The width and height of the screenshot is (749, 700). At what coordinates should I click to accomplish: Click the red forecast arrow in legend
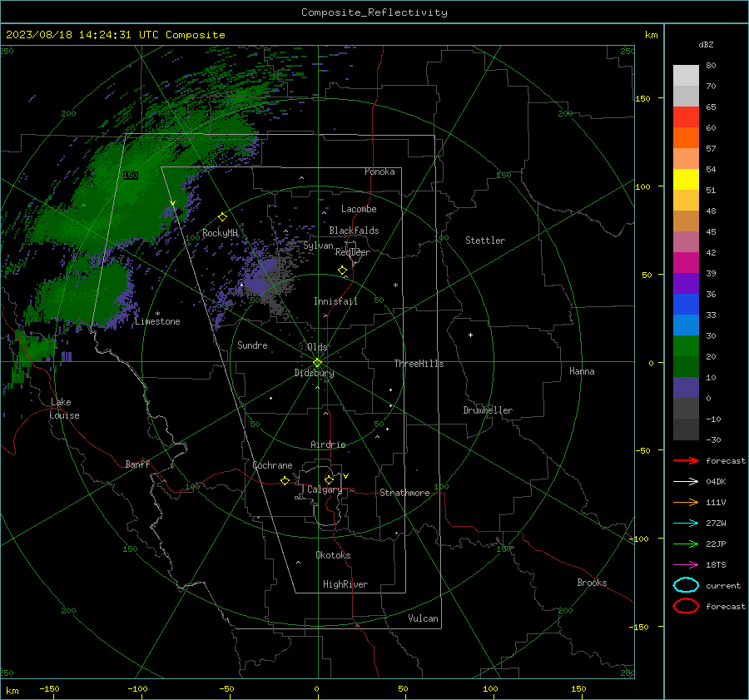[x=686, y=460]
